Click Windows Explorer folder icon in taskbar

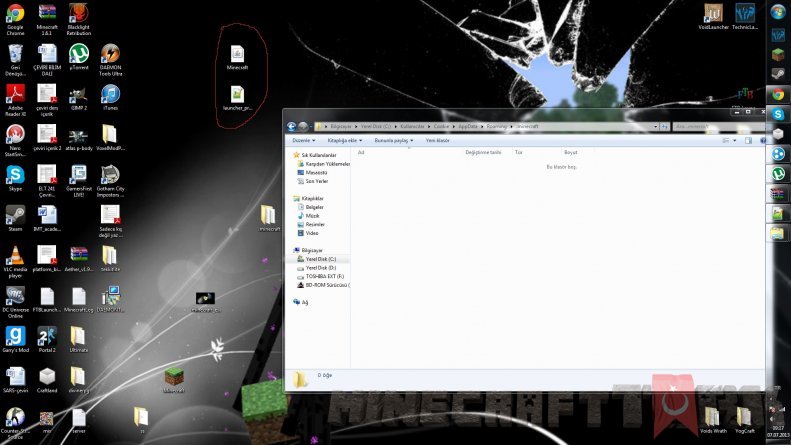coord(778,234)
